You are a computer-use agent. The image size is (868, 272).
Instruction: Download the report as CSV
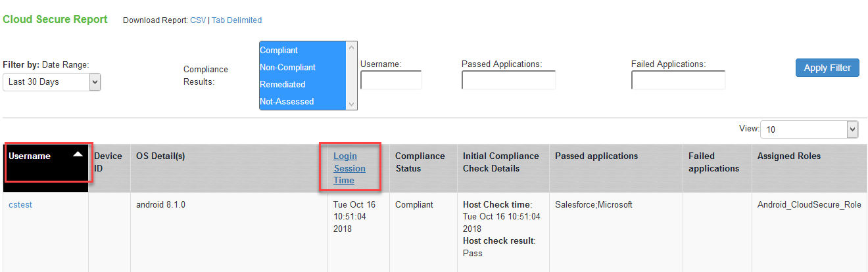pos(197,20)
